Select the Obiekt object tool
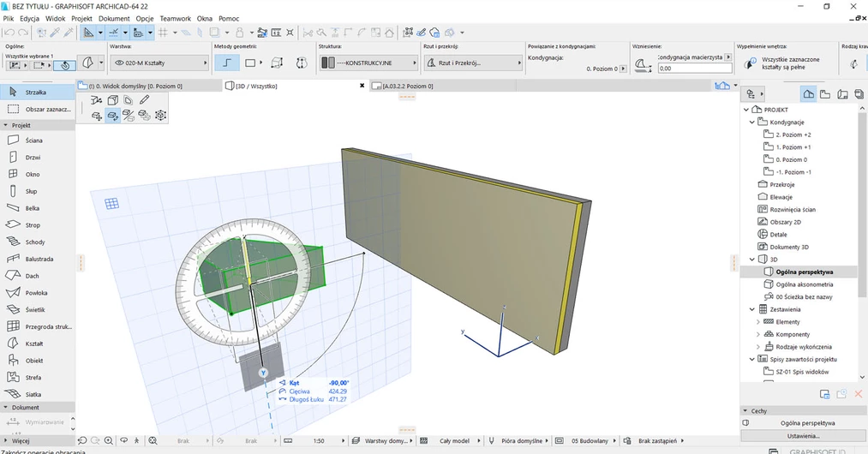Image resolution: width=868 pixels, height=454 pixels. tap(37, 361)
